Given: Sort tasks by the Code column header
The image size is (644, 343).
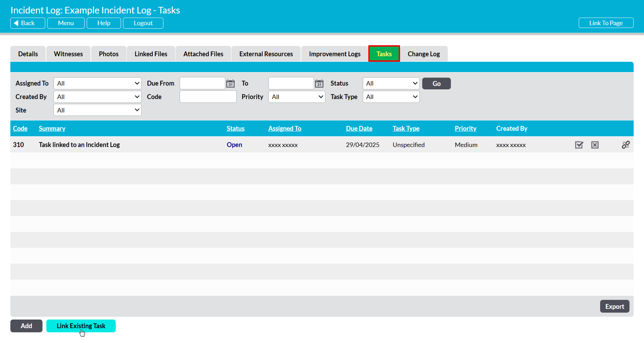Looking at the screenshot, I should 20,128.
